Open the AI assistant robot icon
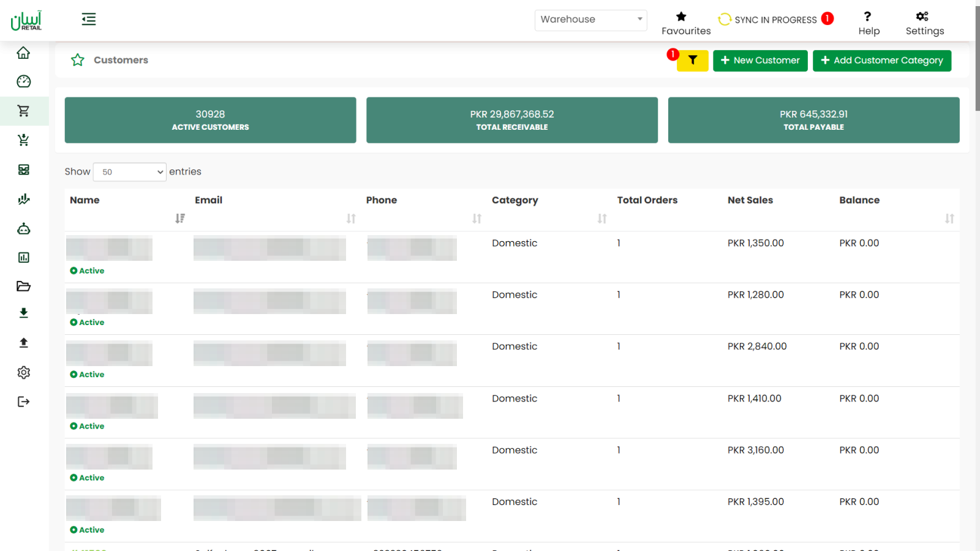Viewport: 980px width, 551px height. coord(23,228)
